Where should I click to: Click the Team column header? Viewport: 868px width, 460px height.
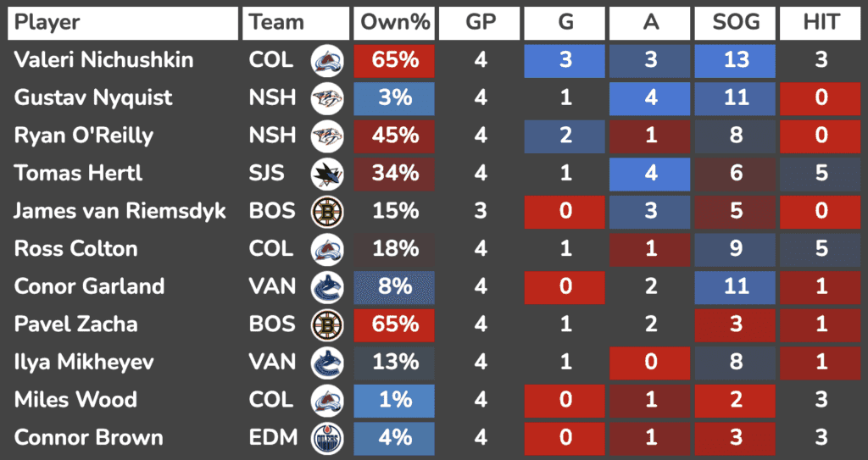click(x=277, y=23)
